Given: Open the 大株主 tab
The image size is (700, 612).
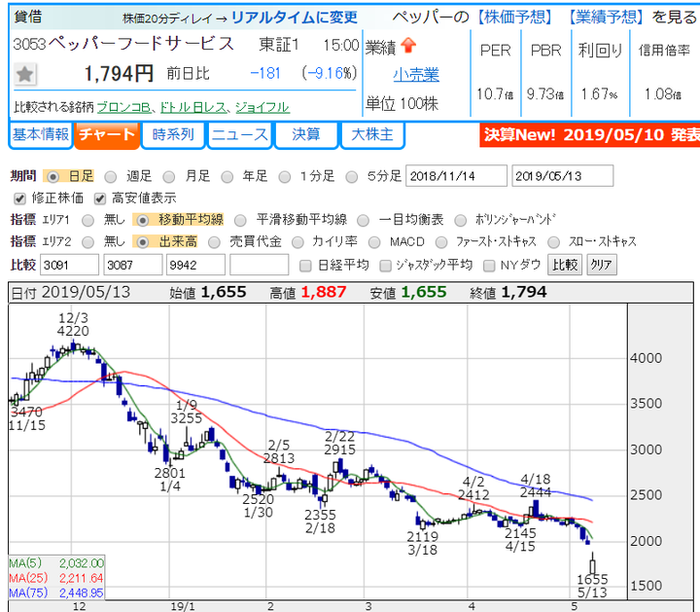Looking at the screenshot, I should point(372,134).
